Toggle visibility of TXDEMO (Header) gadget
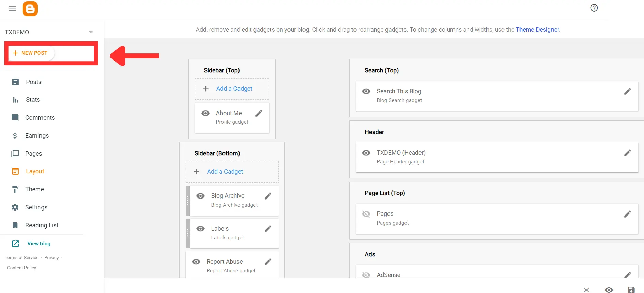Screen dimensions: 644x293 [x=366, y=153]
